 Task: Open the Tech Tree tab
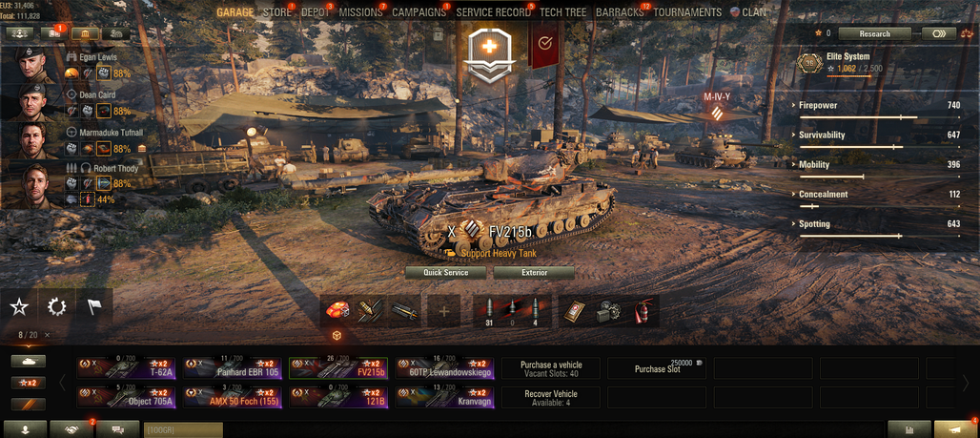562,11
